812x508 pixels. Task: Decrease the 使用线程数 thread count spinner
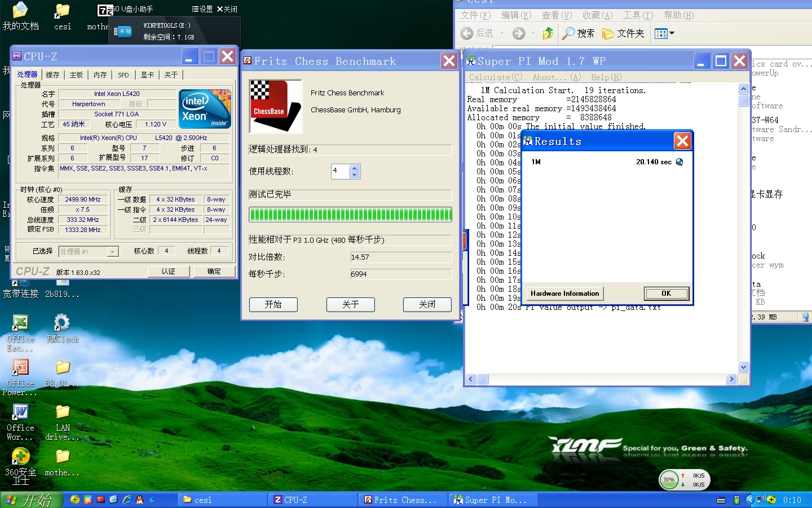click(354, 175)
